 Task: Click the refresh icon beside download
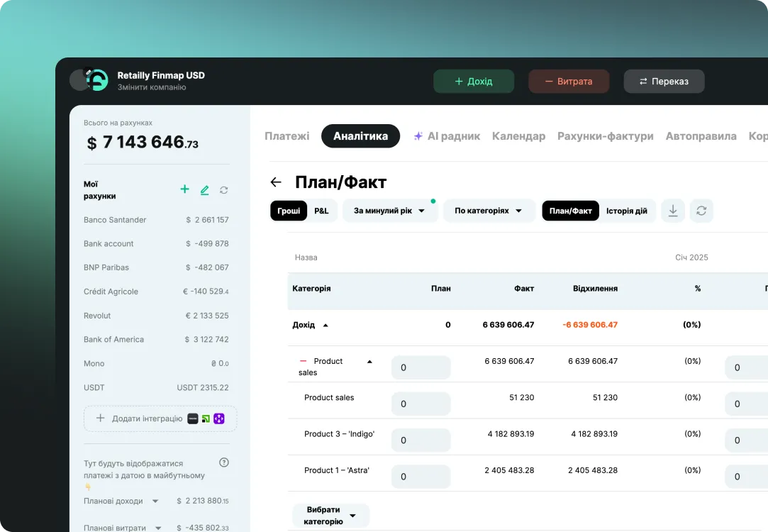click(x=701, y=211)
